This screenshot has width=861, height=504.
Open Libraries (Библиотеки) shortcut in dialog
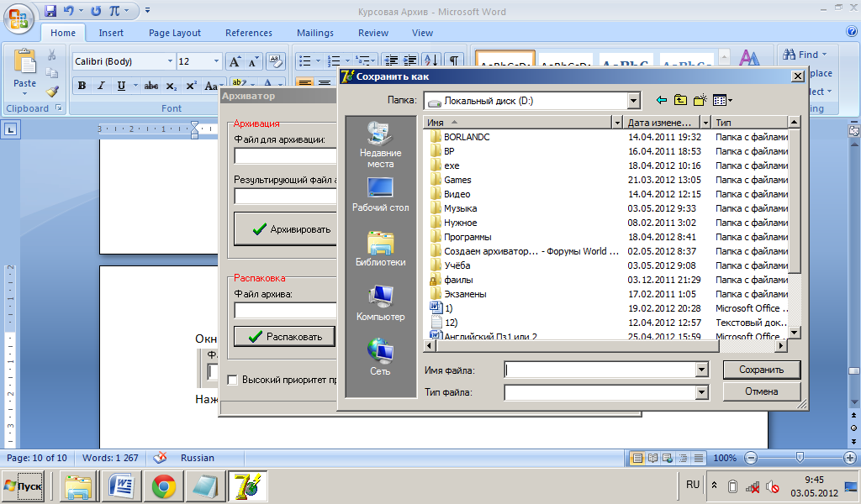pos(381,249)
